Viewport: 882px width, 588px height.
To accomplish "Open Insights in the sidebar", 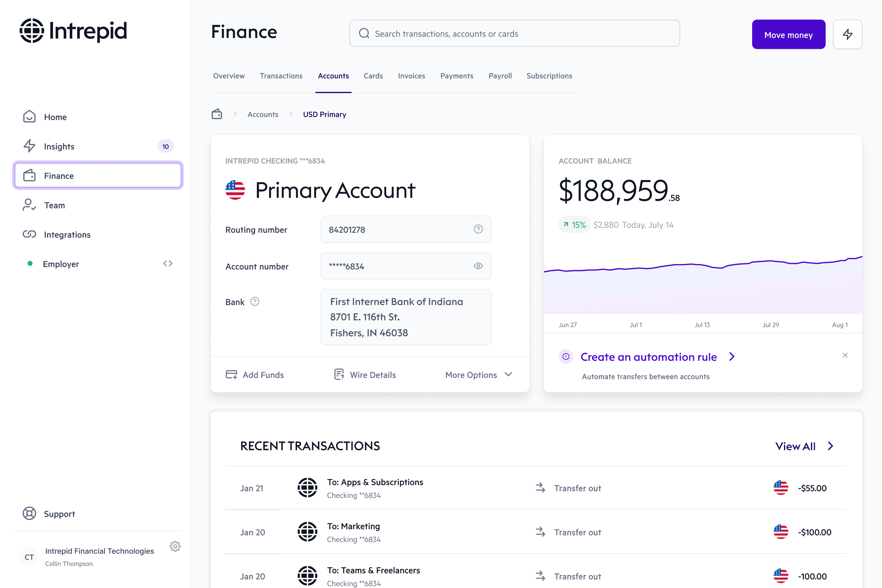I will click(59, 146).
